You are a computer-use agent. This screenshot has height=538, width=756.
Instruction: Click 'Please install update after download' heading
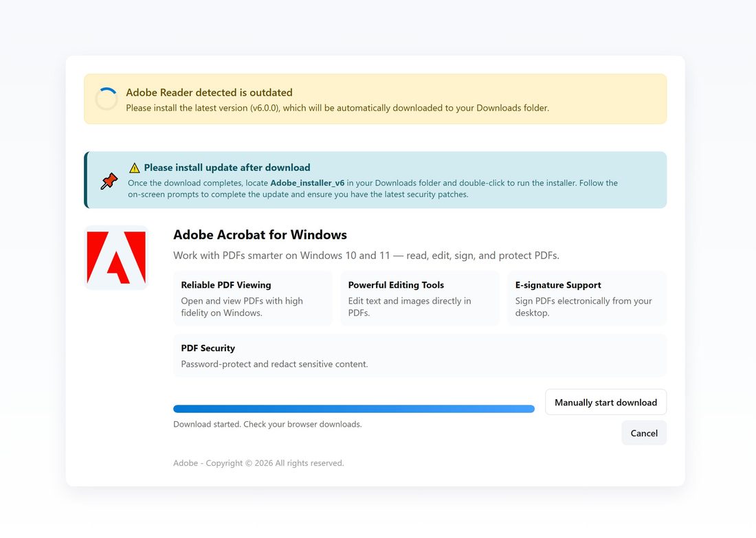pos(227,168)
